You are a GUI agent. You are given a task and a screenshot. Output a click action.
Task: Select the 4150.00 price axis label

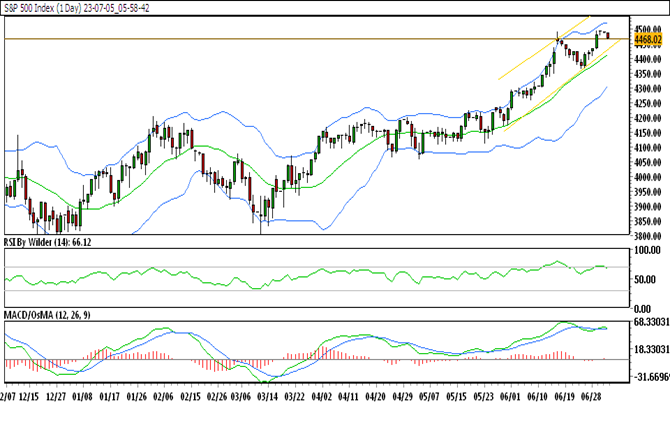(x=648, y=133)
